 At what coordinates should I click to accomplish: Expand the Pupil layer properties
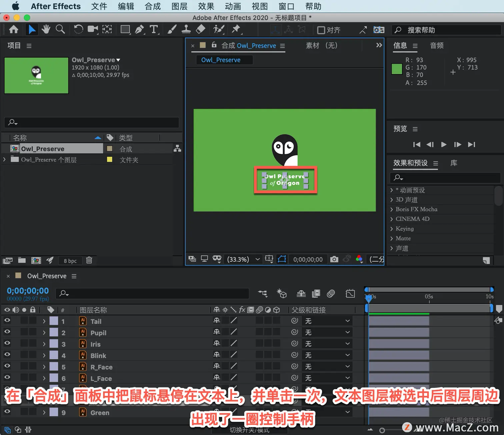pos(44,333)
